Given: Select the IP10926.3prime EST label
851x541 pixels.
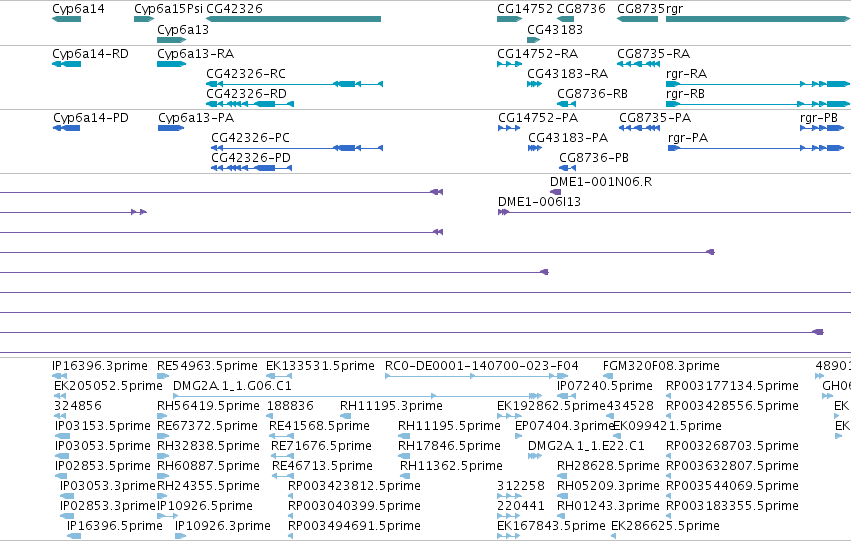Looking at the screenshot, I should [x=223, y=525].
